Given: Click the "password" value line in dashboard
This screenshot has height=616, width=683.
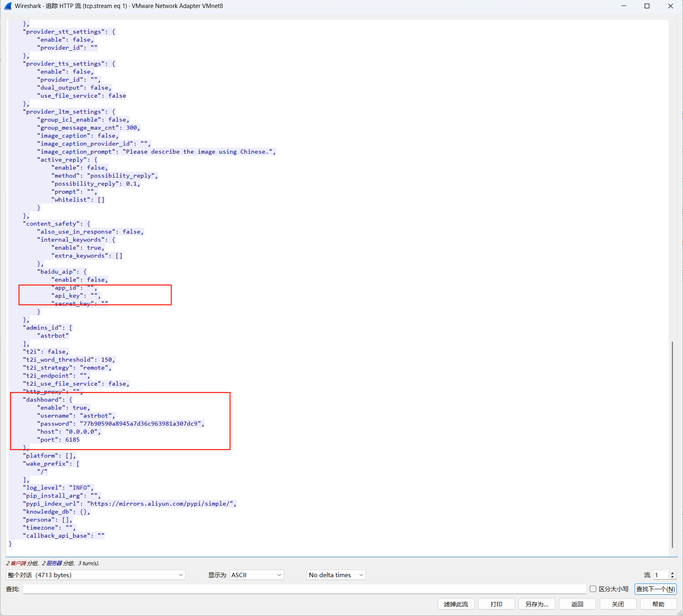Looking at the screenshot, I should 121,424.
